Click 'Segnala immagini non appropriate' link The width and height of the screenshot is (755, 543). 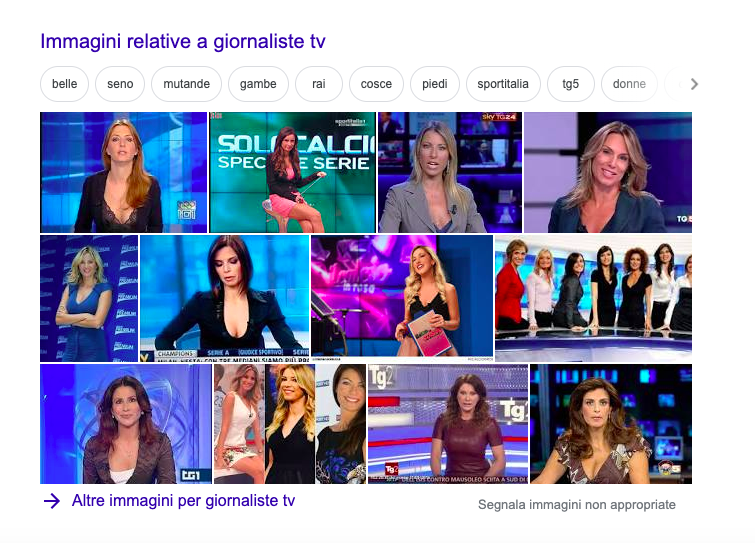(x=577, y=504)
